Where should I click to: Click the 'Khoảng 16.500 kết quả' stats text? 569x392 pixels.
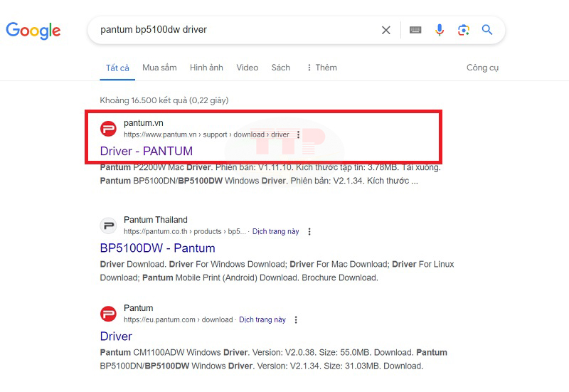pyautogui.click(x=164, y=100)
